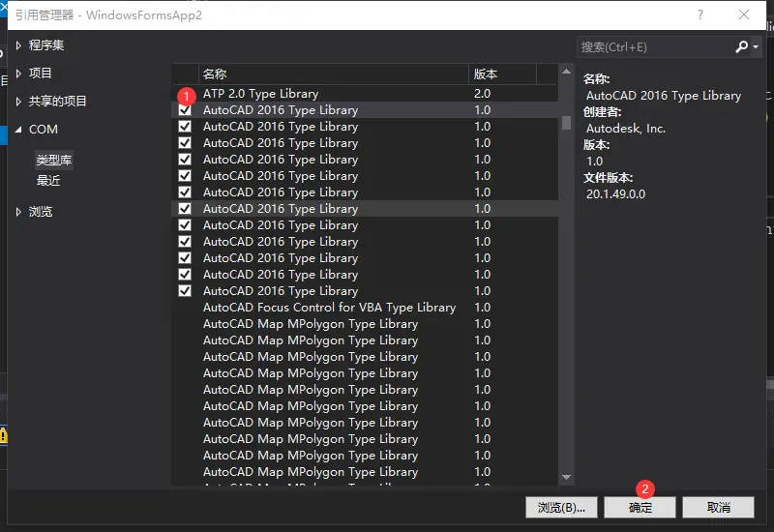Screen dimensions: 774x532
Task: Close the 引用管理器 dialog
Action: click(x=744, y=15)
